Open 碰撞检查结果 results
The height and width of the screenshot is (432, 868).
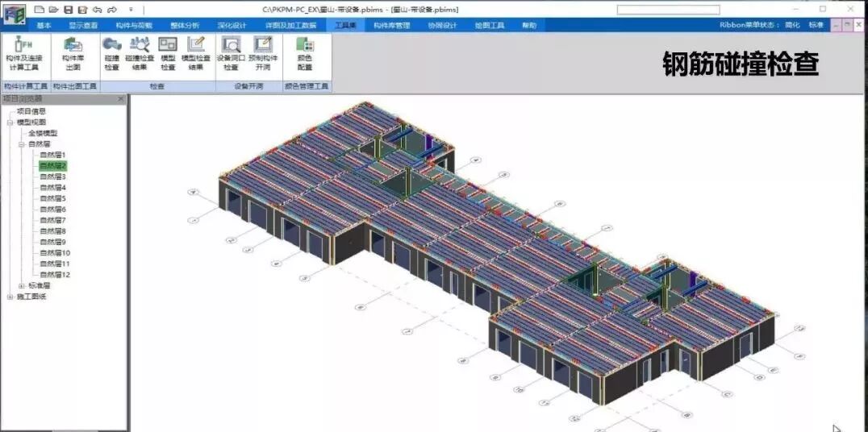point(140,54)
